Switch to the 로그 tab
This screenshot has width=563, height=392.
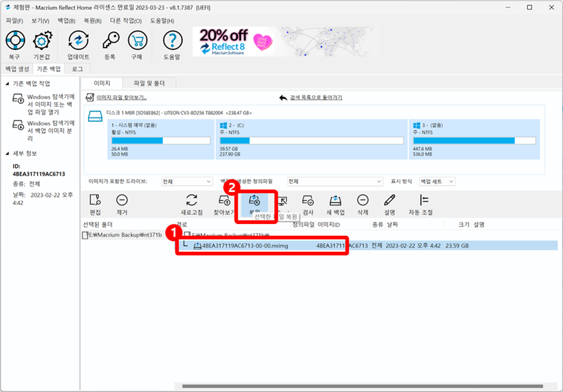(x=77, y=69)
